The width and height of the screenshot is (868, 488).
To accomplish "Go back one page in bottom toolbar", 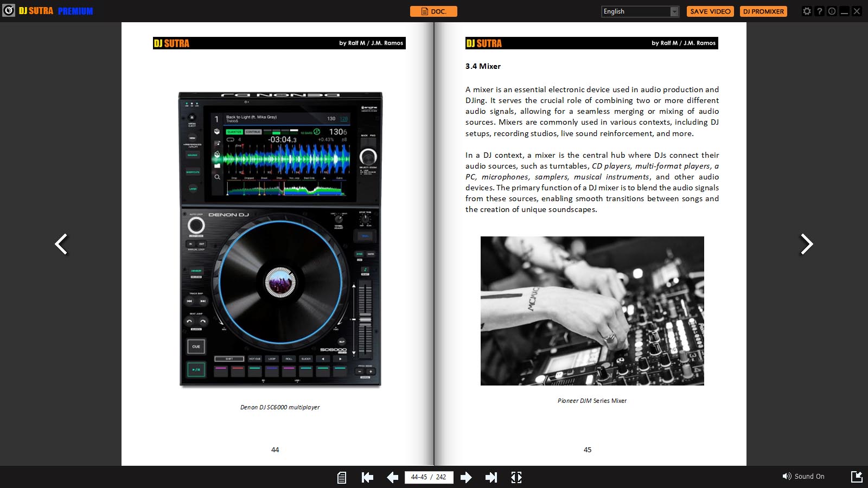I will (x=392, y=477).
